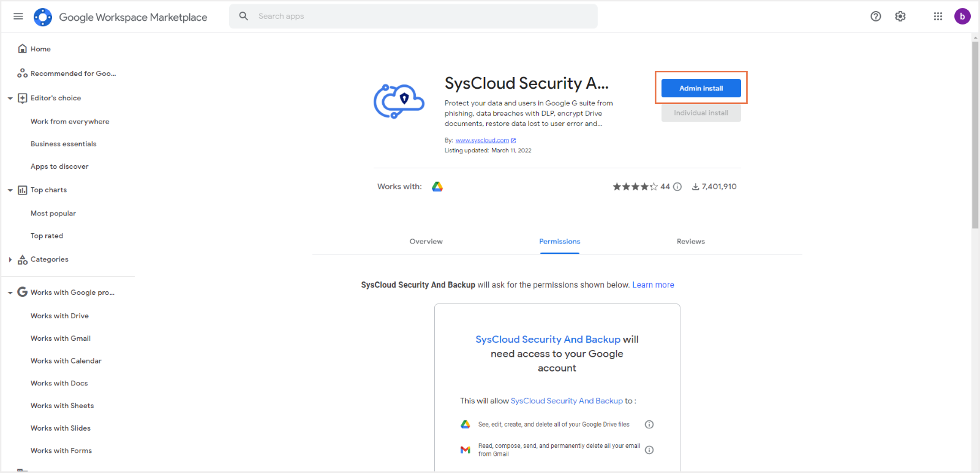
Task: Click the Drive icon in permissions list
Action: coord(466,424)
